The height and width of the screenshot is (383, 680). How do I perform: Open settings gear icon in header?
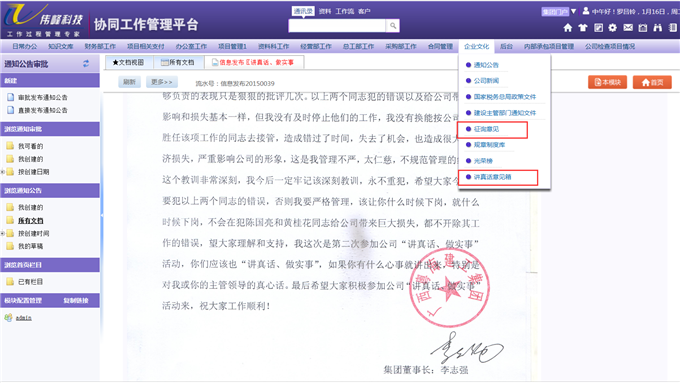612,28
